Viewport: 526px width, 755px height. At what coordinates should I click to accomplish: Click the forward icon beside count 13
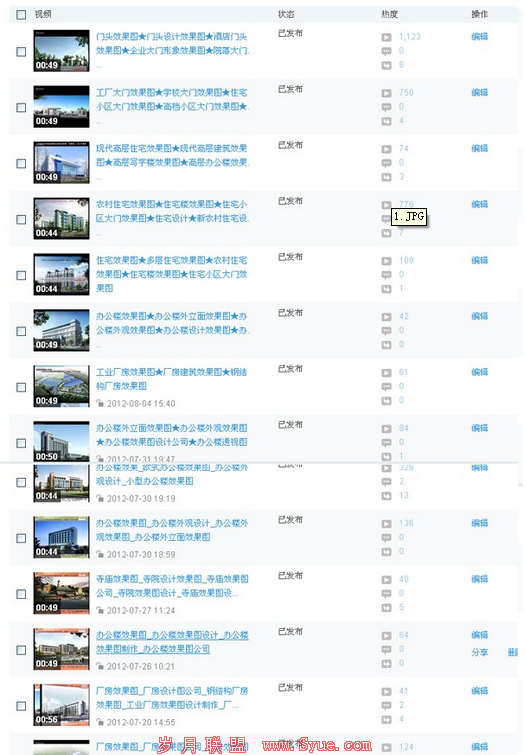point(386,495)
